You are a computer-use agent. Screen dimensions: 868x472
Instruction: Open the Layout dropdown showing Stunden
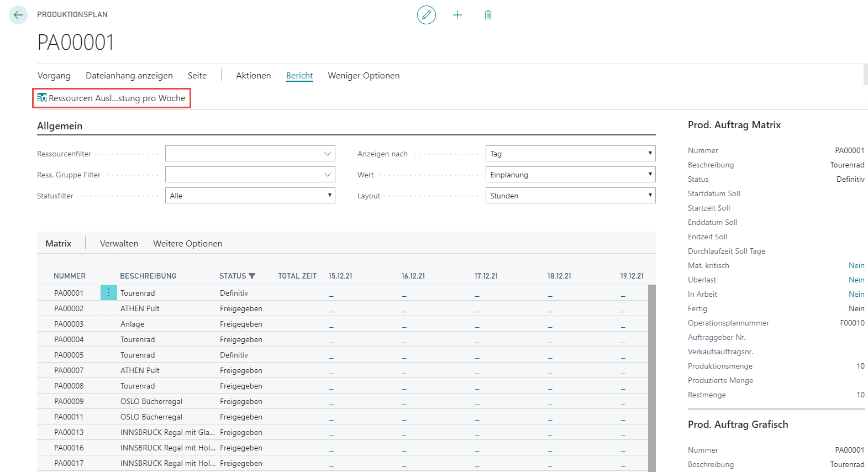click(x=571, y=196)
